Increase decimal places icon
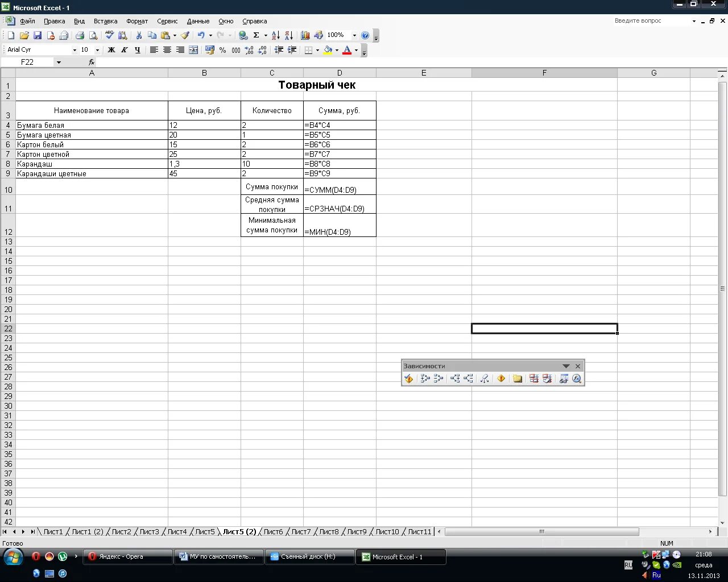This screenshot has width=728, height=582. tap(249, 50)
